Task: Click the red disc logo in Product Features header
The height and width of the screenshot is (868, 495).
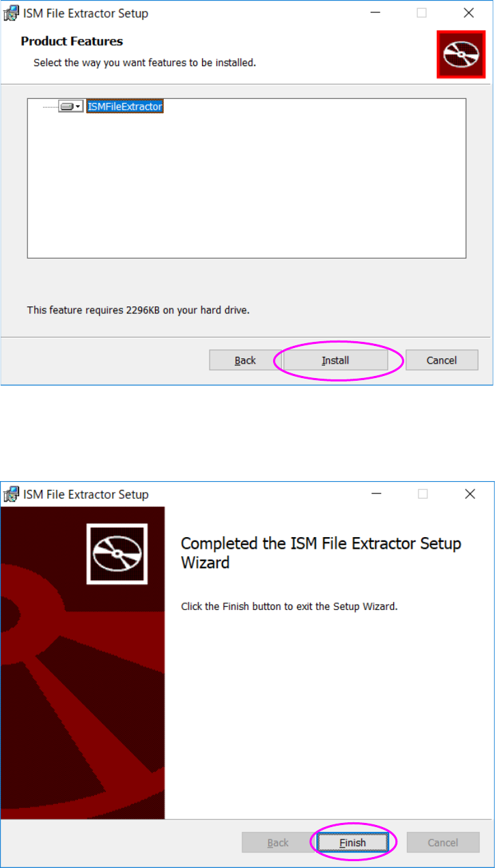Action: point(461,54)
